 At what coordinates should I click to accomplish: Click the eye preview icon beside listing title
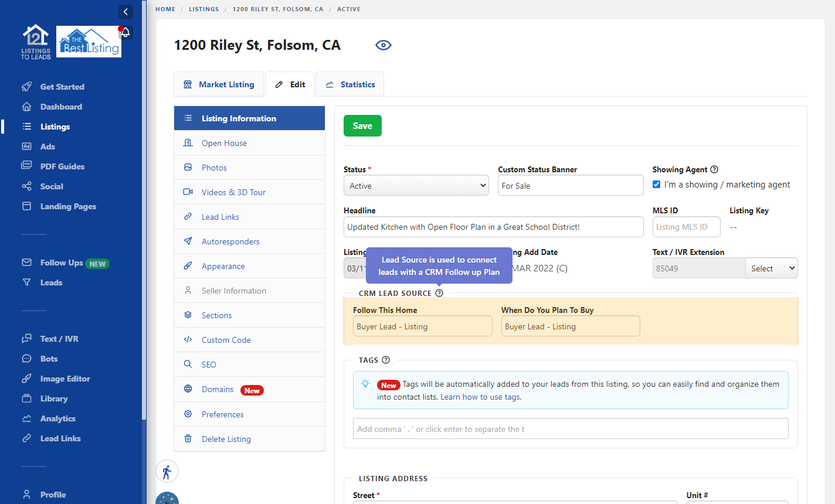383,45
